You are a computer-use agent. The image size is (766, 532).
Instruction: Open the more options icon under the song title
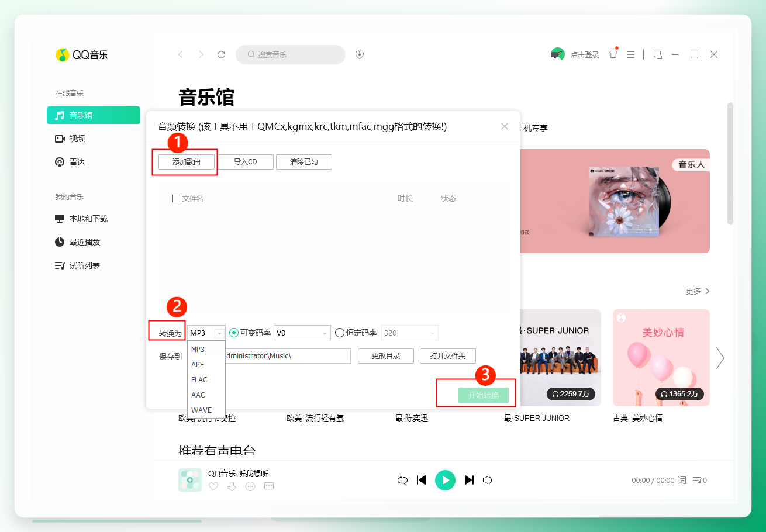[x=250, y=486]
